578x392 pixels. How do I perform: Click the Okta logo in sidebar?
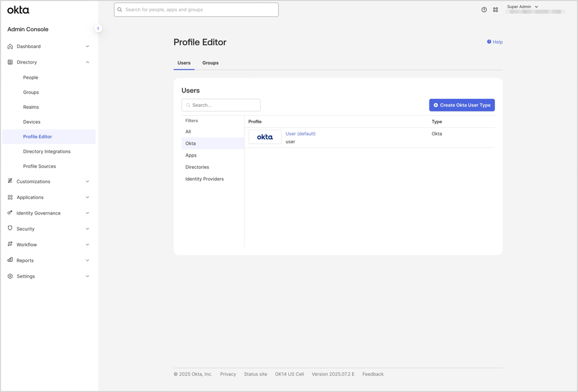[x=18, y=10]
